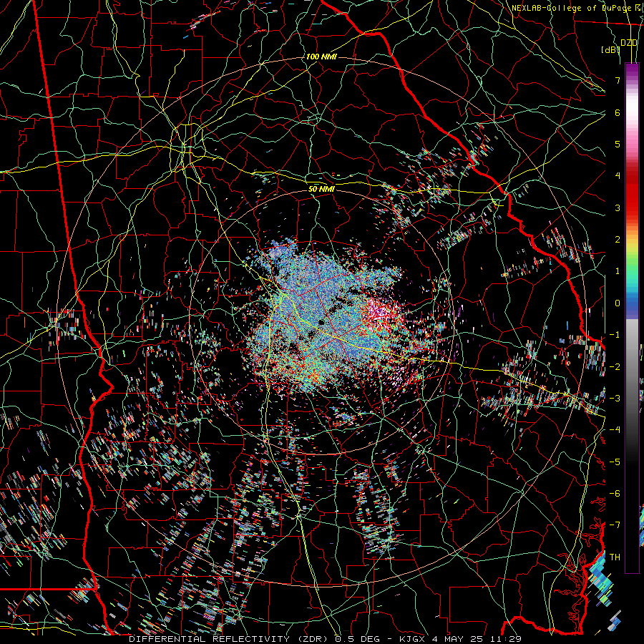Pick the "-4" tick label on the scale

(615, 430)
